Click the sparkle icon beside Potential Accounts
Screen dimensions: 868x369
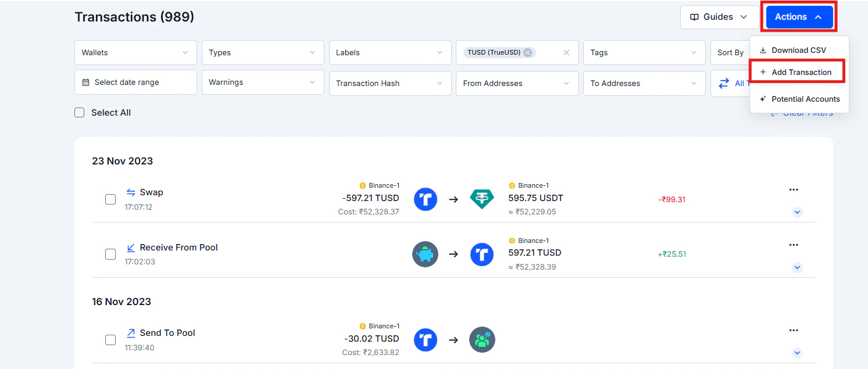click(x=763, y=99)
